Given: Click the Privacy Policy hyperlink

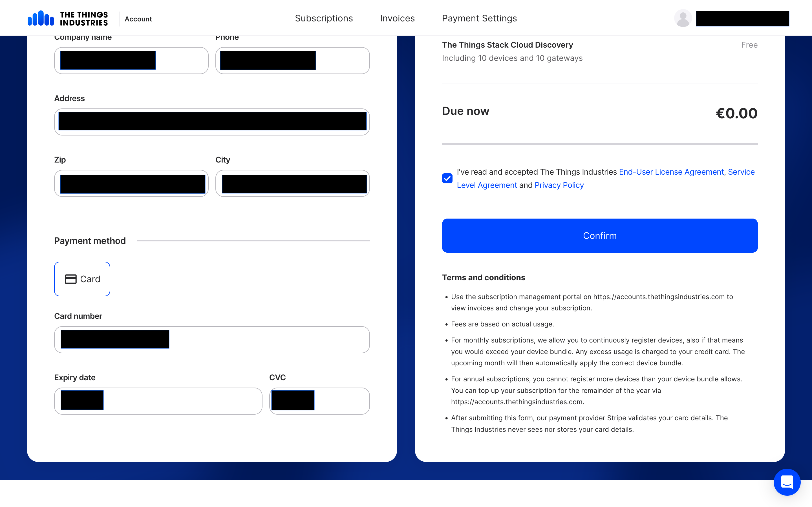Looking at the screenshot, I should (558, 185).
